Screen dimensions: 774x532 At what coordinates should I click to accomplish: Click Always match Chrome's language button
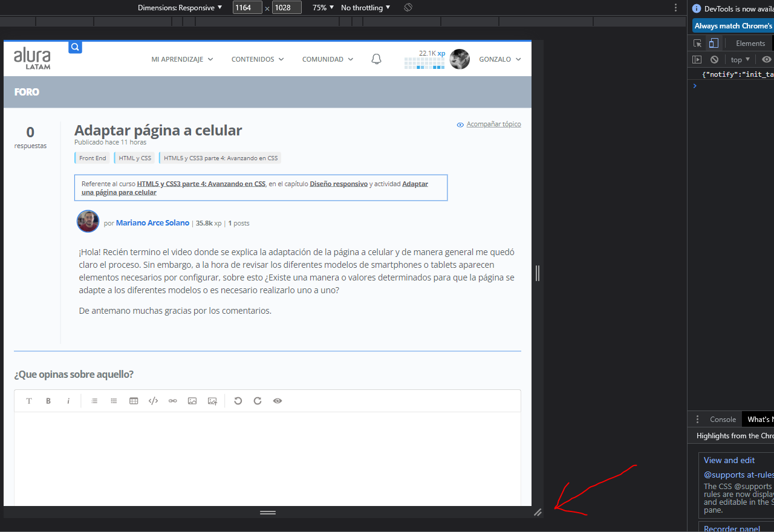(x=733, y=25)
